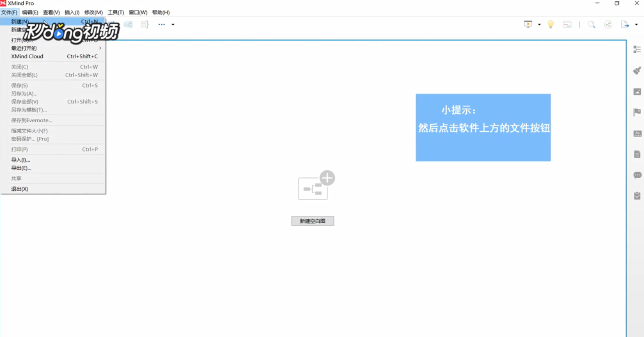
Task: Open the comments bubble icon in sidebar
Action: [637, 175]
